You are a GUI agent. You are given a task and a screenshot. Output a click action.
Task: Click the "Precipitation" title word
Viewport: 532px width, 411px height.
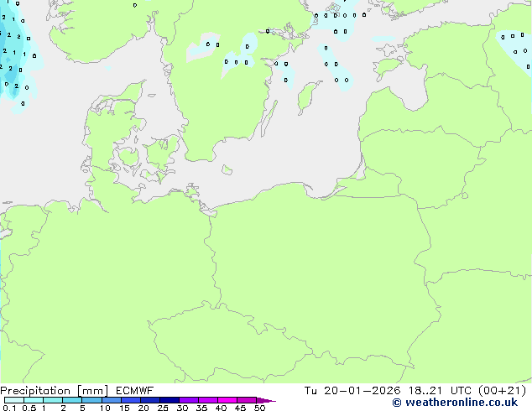[x=35, y=391]
